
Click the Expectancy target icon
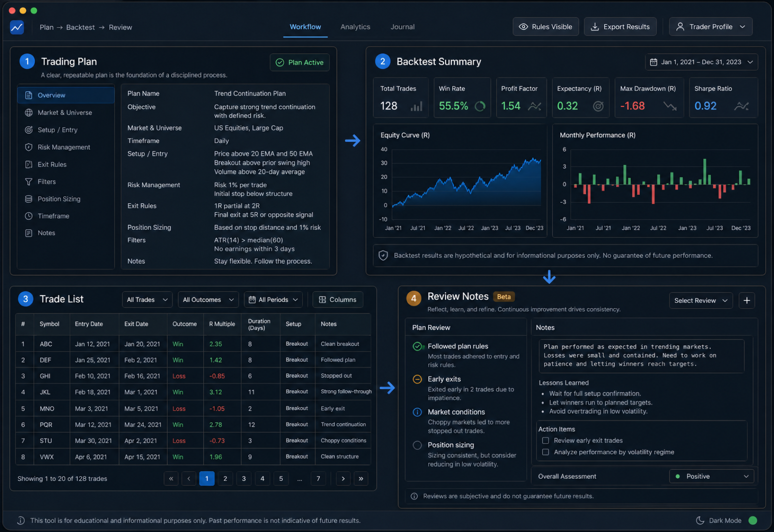point(598,106)
